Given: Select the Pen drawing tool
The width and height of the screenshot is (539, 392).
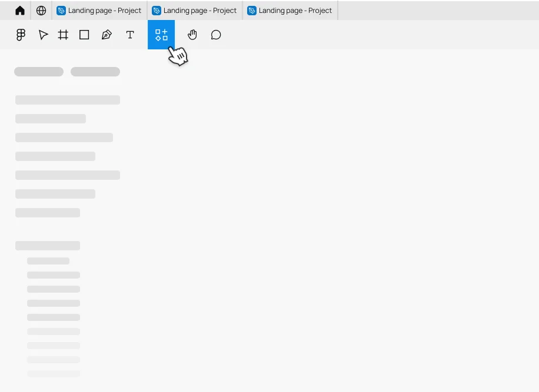Looking at the screenshot, I should pyautogui.click(x=107, y=35).
